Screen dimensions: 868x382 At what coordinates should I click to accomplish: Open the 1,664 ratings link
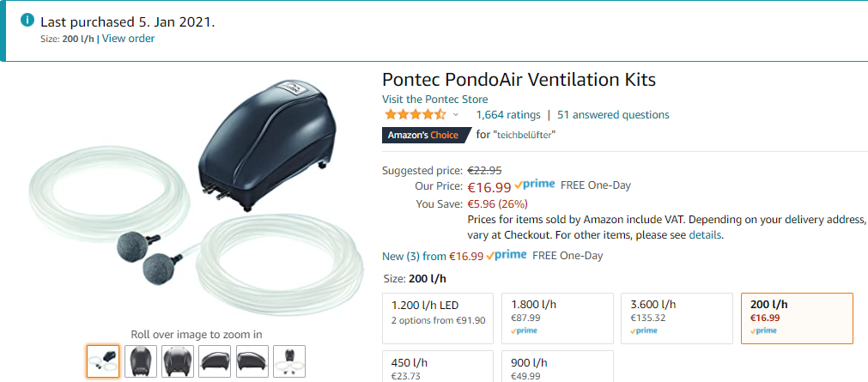pos(508,115)
